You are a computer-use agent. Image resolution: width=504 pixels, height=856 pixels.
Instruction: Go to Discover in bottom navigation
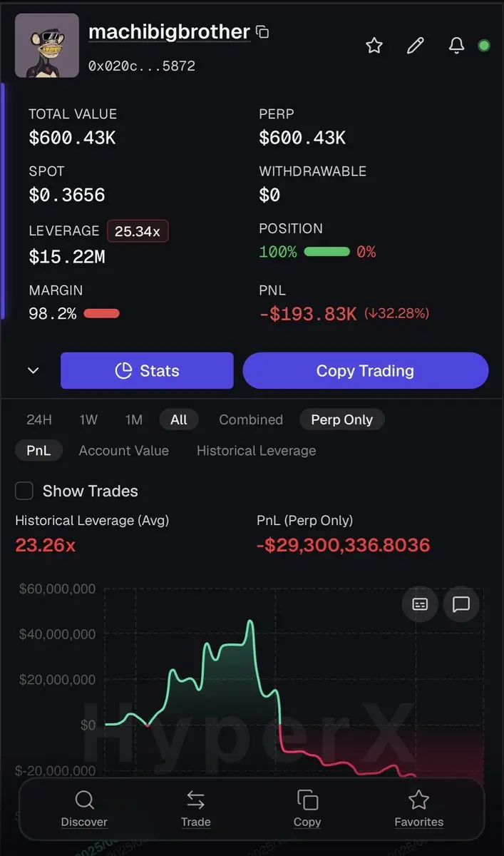(x=84, y=809)
